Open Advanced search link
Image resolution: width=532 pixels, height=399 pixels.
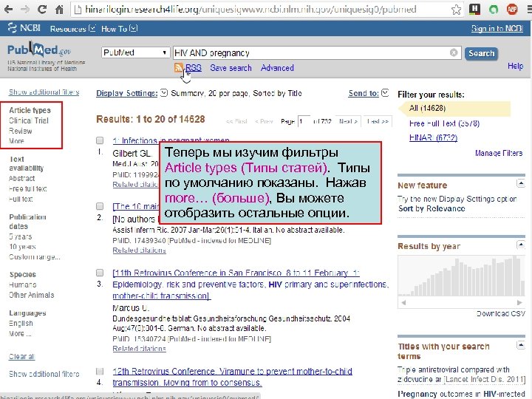277,68
